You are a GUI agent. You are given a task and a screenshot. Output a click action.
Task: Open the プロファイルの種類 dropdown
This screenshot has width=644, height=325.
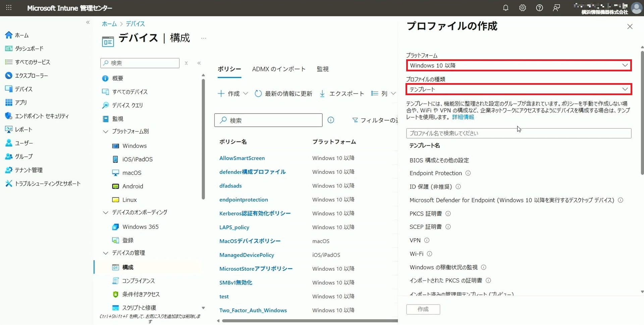519,89
